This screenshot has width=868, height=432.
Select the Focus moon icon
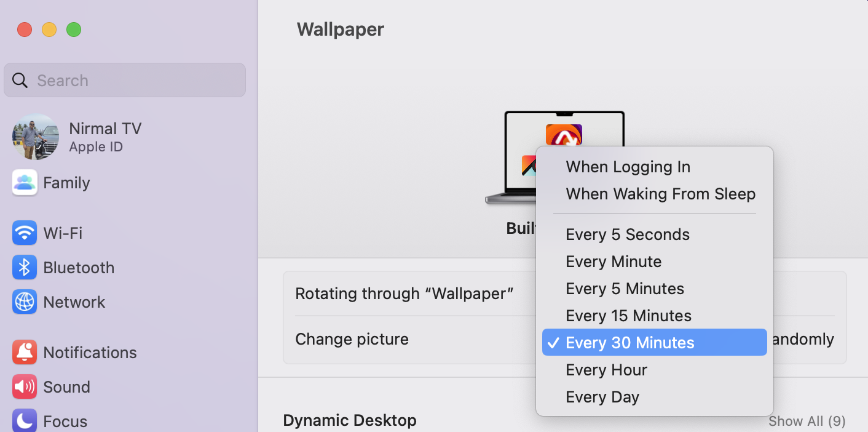[x=25, y=421]
